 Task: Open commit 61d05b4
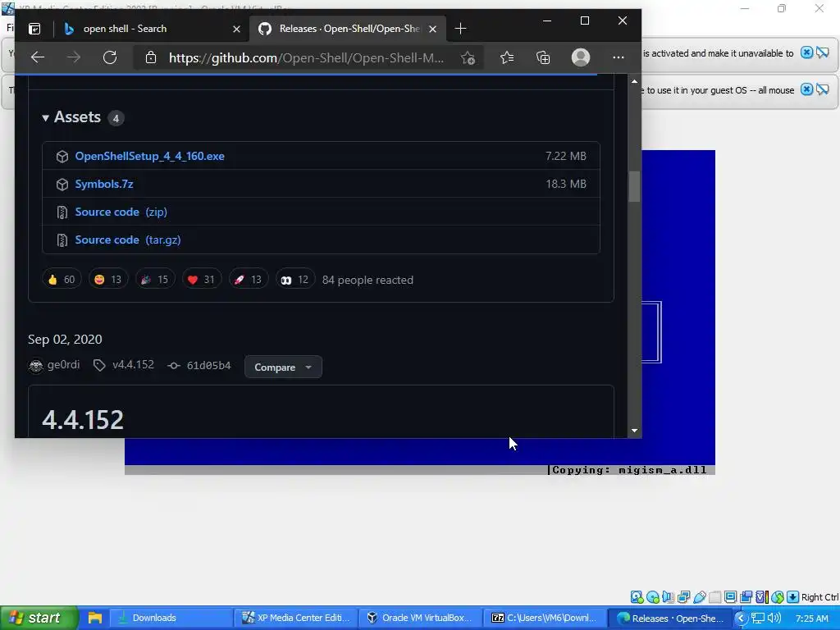[x=208, y=365]
